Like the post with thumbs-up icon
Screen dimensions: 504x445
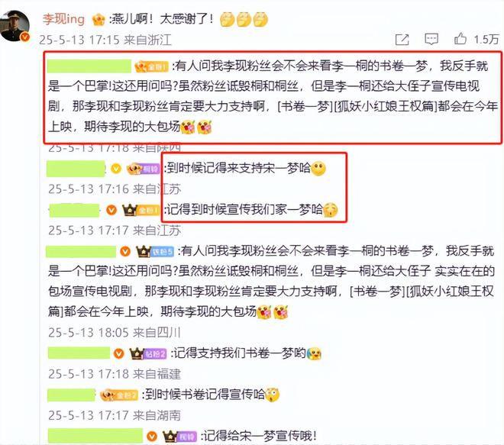(460, 39)
